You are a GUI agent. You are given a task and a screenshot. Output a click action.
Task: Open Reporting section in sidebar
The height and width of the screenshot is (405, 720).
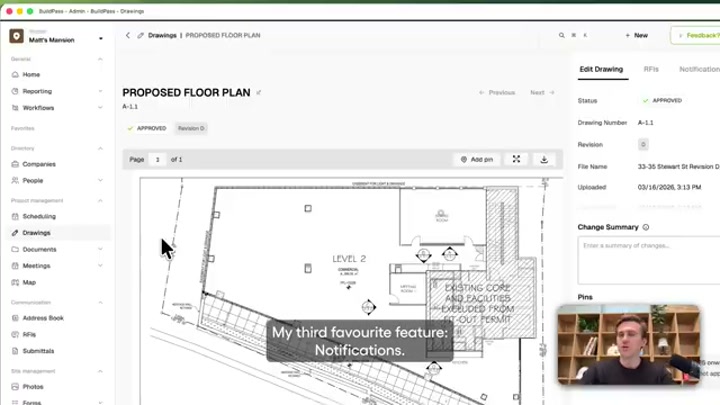[x=37, y=91]
